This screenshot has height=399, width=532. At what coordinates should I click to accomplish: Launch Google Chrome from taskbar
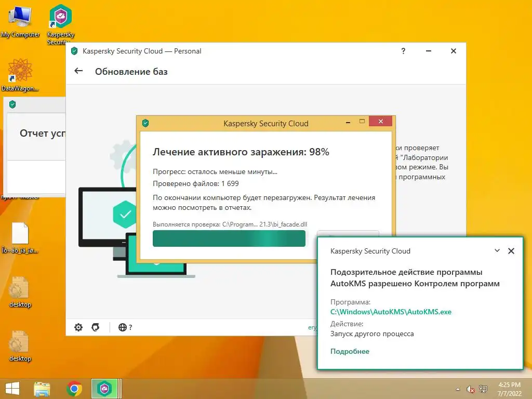[74, 389]
